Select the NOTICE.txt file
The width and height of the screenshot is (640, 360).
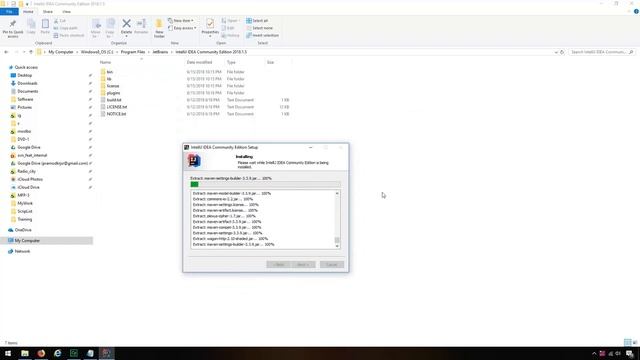pos(116,114)
